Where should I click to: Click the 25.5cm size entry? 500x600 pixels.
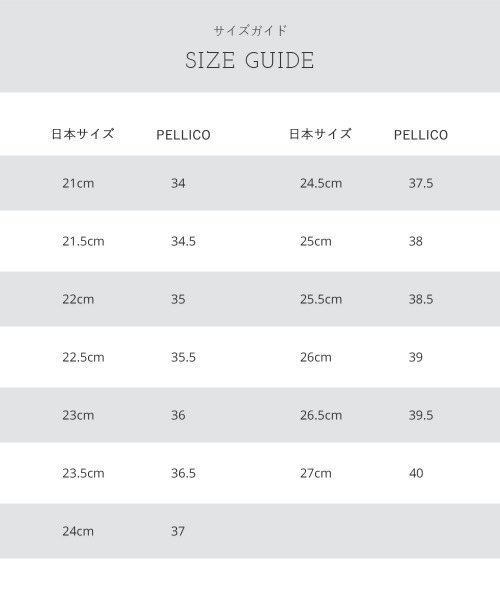321,299
